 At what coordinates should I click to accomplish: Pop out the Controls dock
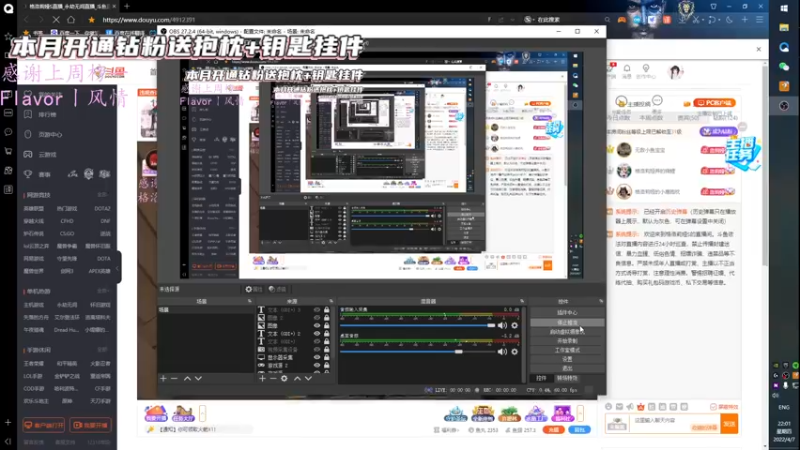pos(601,302)
